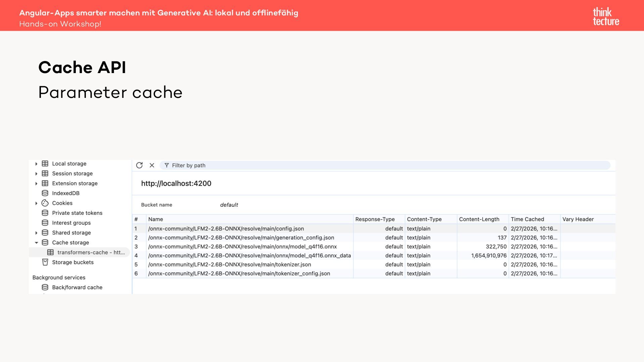This screenshot has width=644, height=362.
Task: Click the thinktecture logo
Action: pyautogui.click(x=606, y=16)
